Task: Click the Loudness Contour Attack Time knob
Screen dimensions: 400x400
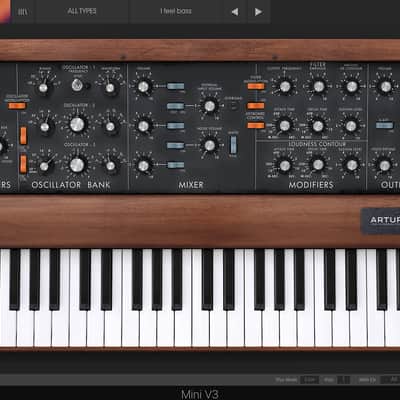Action: 285,165
